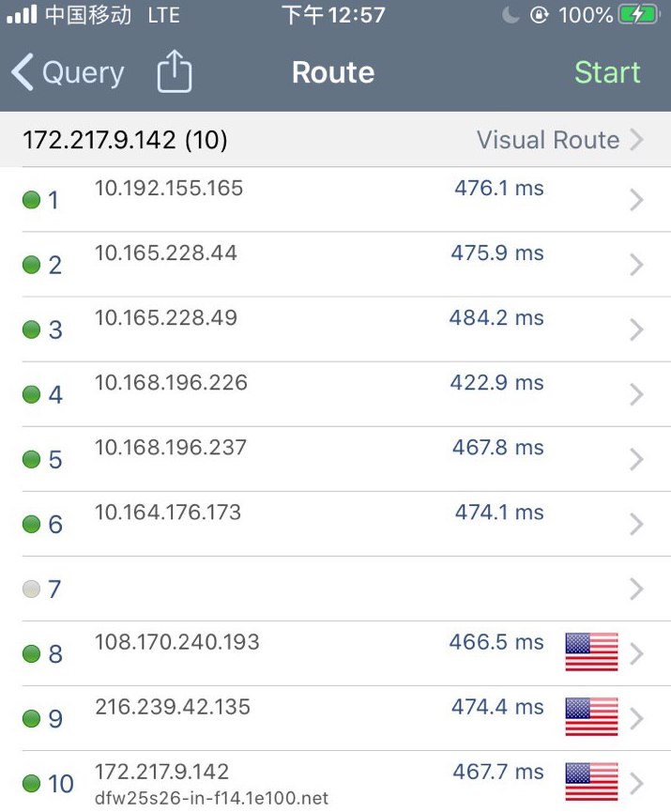
Task: Tap the gray status dot for hop 7
Action: click(31, 590)
